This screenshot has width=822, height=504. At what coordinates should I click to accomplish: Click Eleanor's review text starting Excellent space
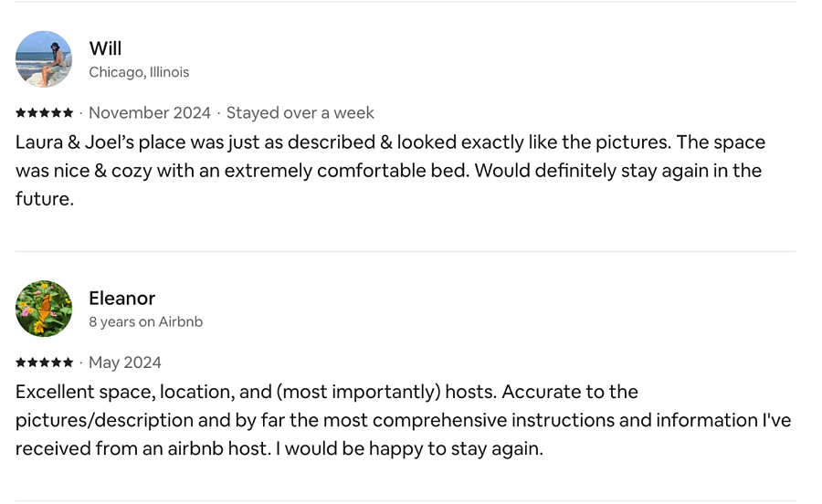[403, 420]
